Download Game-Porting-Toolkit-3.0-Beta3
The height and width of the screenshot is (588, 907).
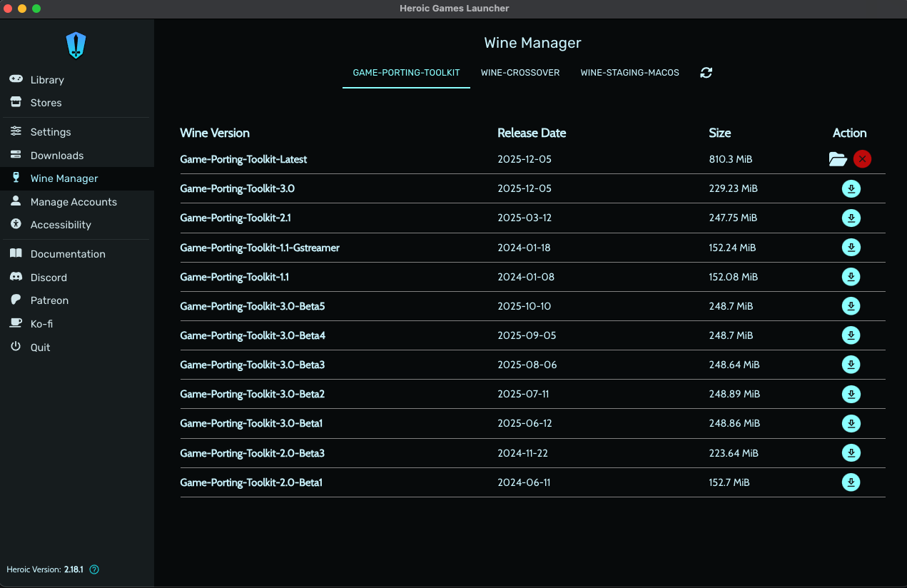(x=851, y=365)
